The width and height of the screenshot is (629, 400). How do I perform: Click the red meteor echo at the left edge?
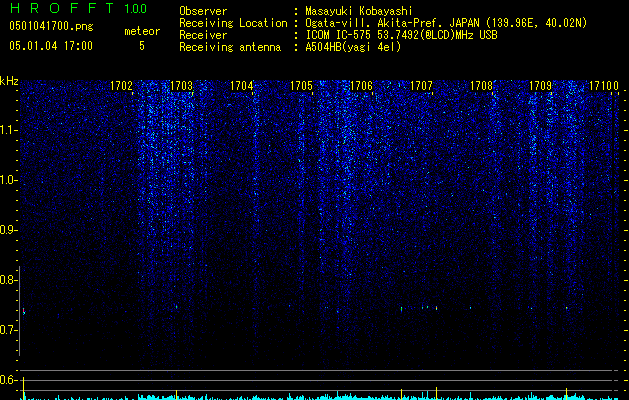point(24,312)
